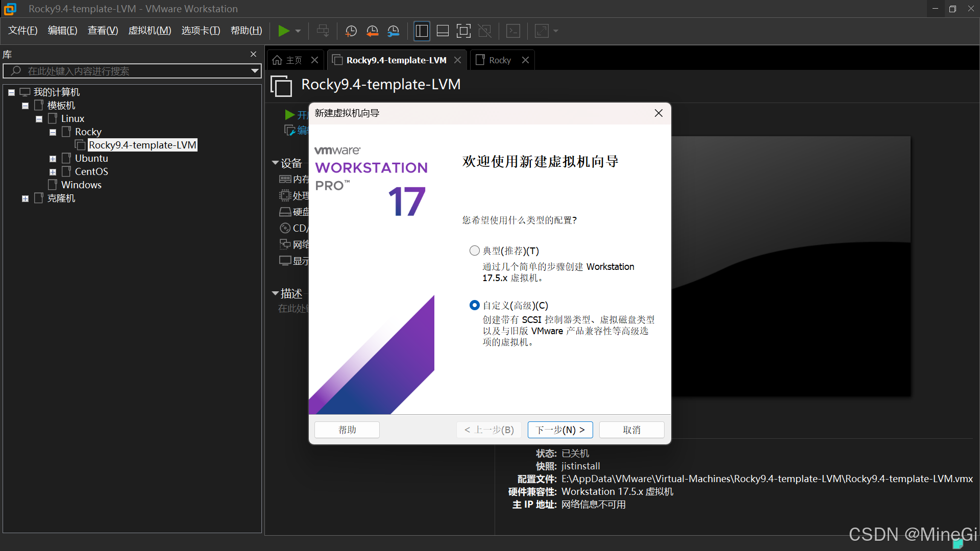This screenshot has width=980, height=551.
Task: Enter full screen mode icon
Action: [463, 31]
